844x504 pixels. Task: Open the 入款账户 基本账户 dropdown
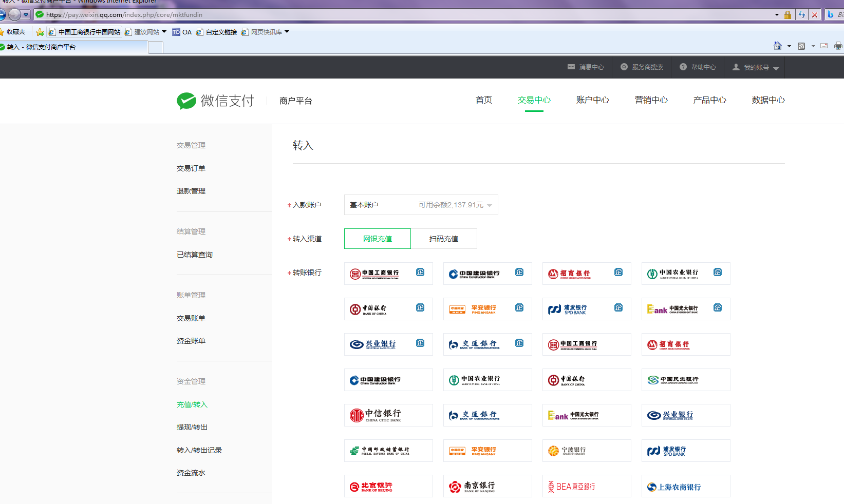421,205
